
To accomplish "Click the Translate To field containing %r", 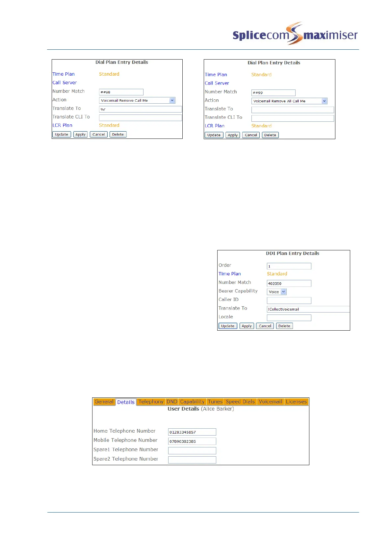I will [141, 109].
